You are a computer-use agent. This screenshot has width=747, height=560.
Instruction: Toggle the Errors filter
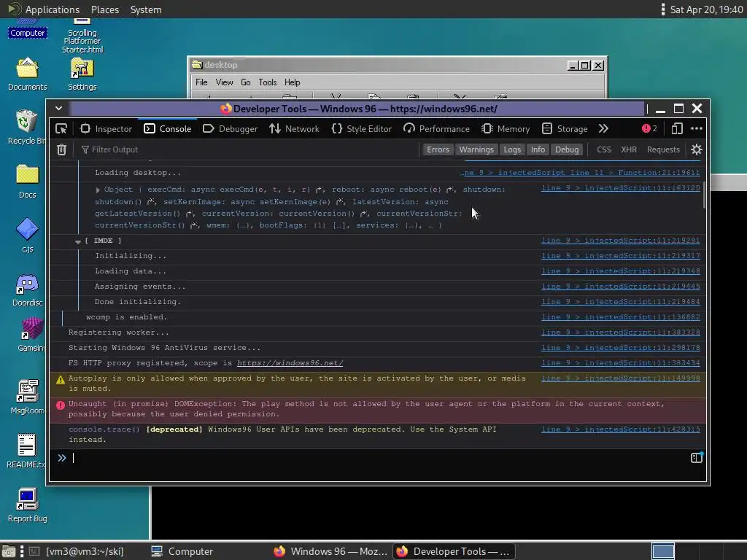pos(438,149)
